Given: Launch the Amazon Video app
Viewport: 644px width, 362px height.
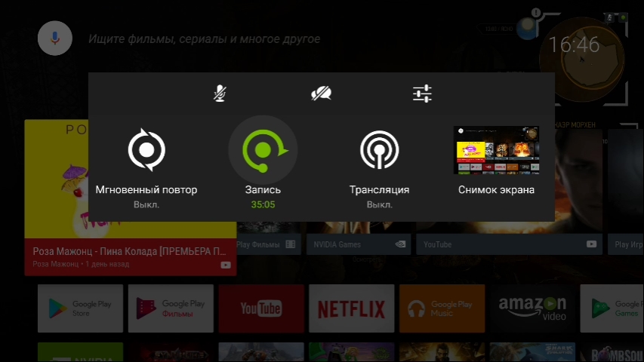Looking at the screenshot, I should click(x=532, y=308).
